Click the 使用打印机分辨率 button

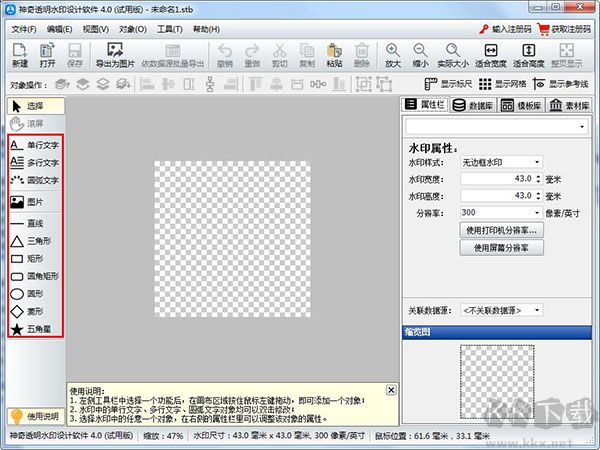point(502,230)
